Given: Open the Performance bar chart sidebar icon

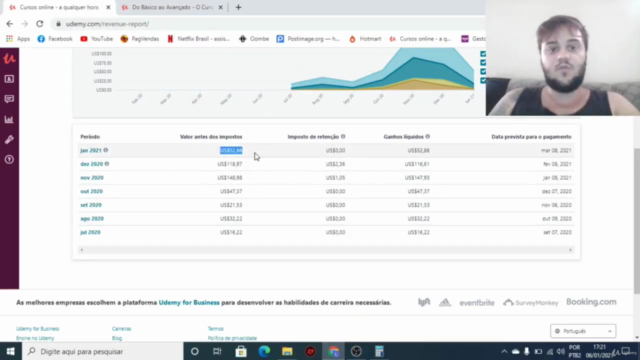Looking at the screenshot, I should click(9, 120).
